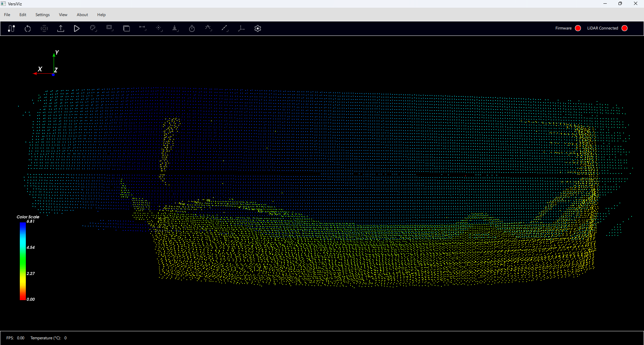Click the 0.00 color scale minimum value

tap(31, 299)
